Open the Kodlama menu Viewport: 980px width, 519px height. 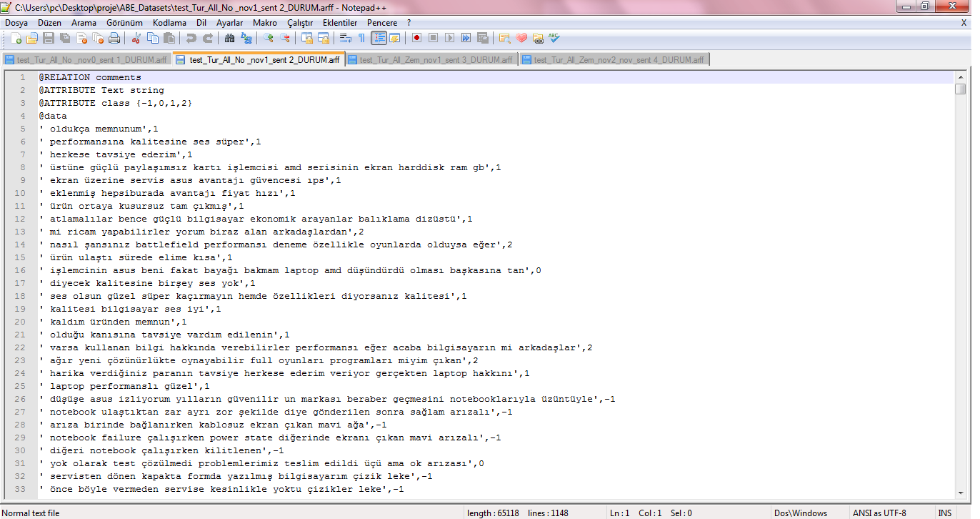click(x=169, y=23)
